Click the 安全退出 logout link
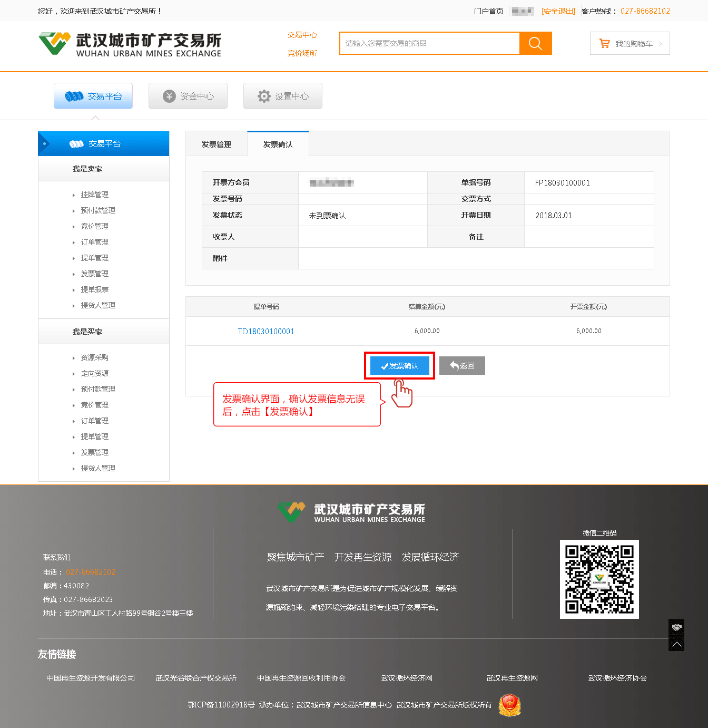This screenshot has height=728, width=708. coord(558,11)
